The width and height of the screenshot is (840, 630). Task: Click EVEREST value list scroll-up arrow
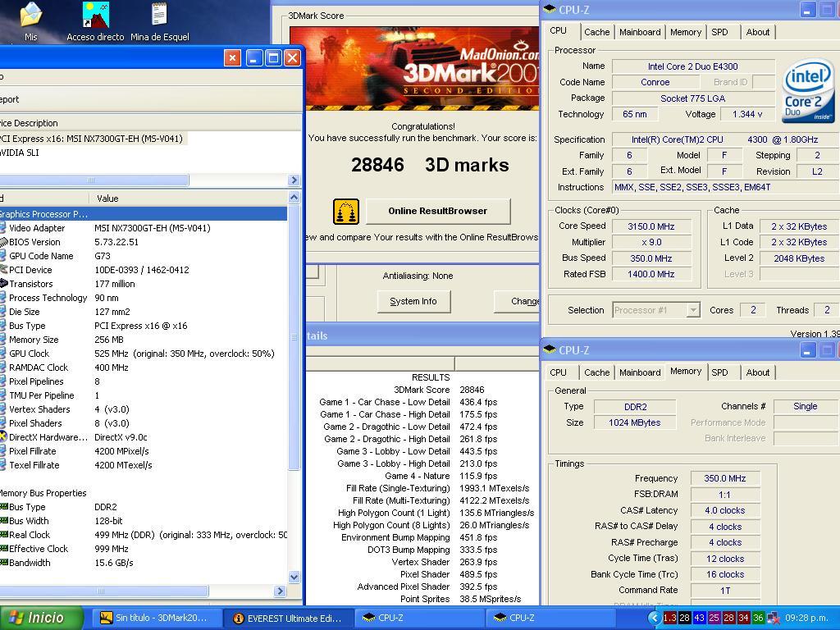[294, 198]
